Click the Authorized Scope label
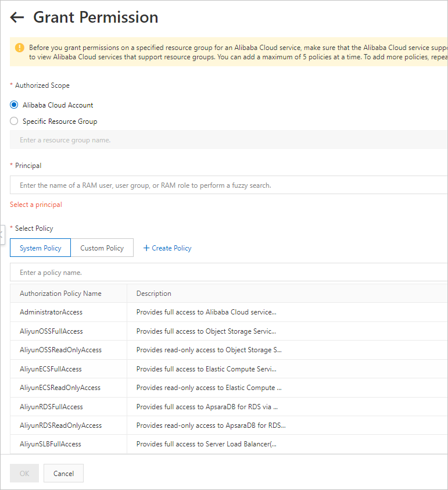 point(42,85)
